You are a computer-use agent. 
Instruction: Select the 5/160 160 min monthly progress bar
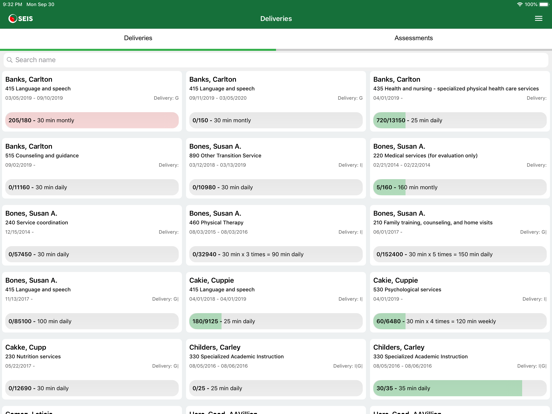point(460,187)
